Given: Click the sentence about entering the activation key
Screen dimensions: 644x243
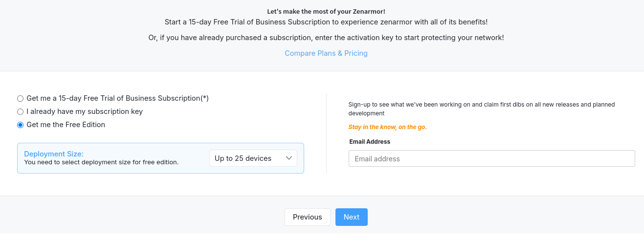Looking at the screenshot, I should pos(326,38).
